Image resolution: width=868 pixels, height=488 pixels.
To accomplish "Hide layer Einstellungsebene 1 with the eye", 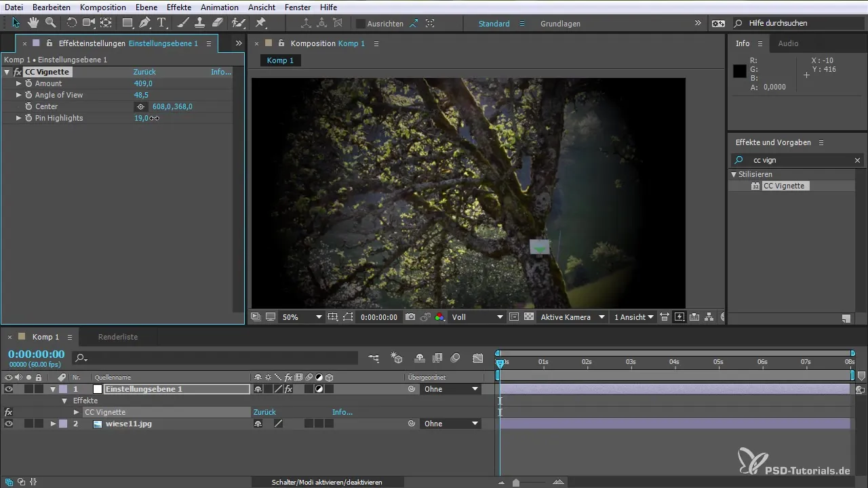I will (9, 389).
